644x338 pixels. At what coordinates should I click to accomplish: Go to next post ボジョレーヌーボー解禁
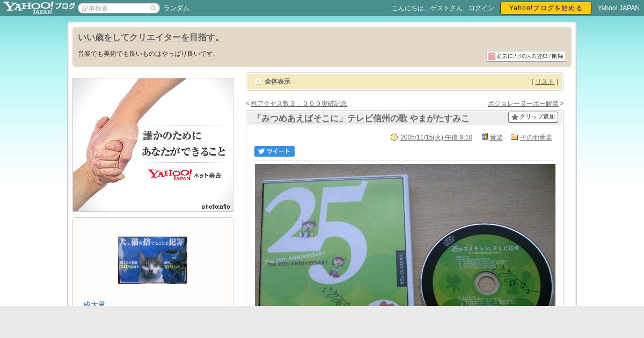(523, 104)
